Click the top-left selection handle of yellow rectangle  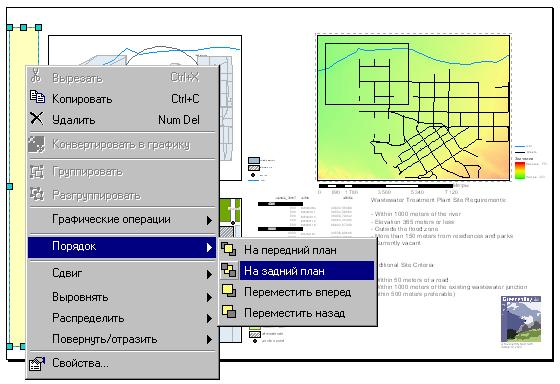point(10,27)
